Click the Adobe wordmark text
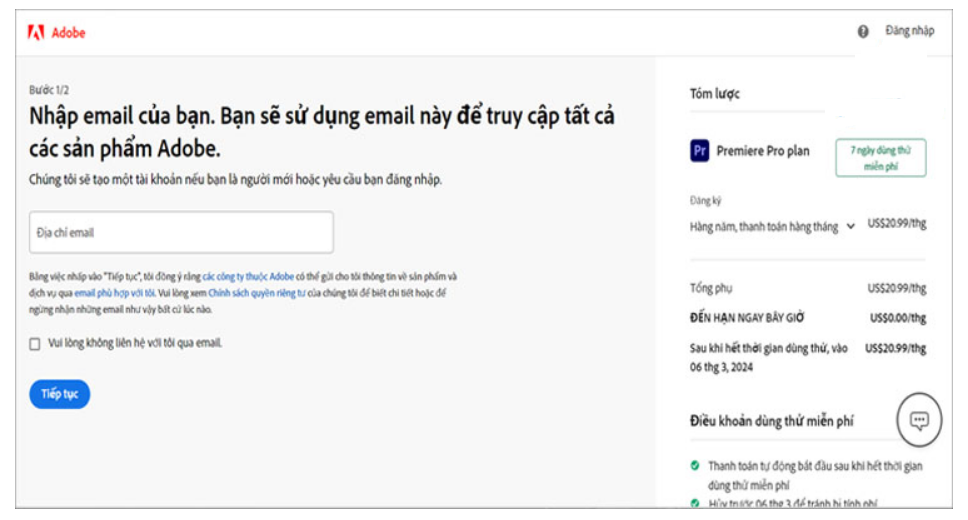Screen dimensions: 968x520 pos(69,33)
